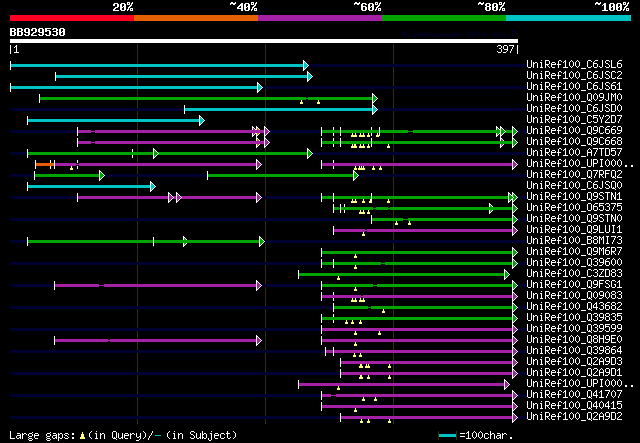Image resolution: width=640 pixels, height=443 pixels.
Task: Click the purple alignment bar for Q9LUI1
Action: coord(423,231)
